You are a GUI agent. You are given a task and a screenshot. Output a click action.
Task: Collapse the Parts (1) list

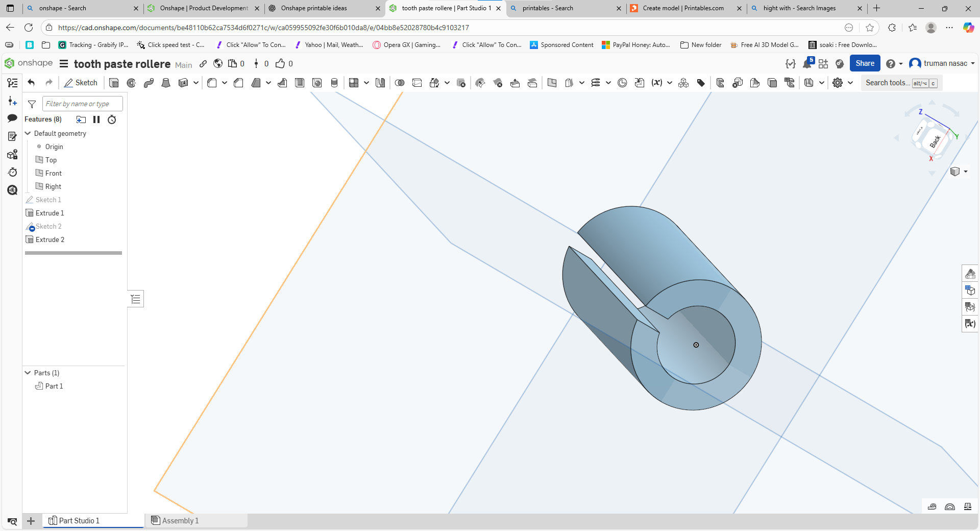[x=28, y=373]
